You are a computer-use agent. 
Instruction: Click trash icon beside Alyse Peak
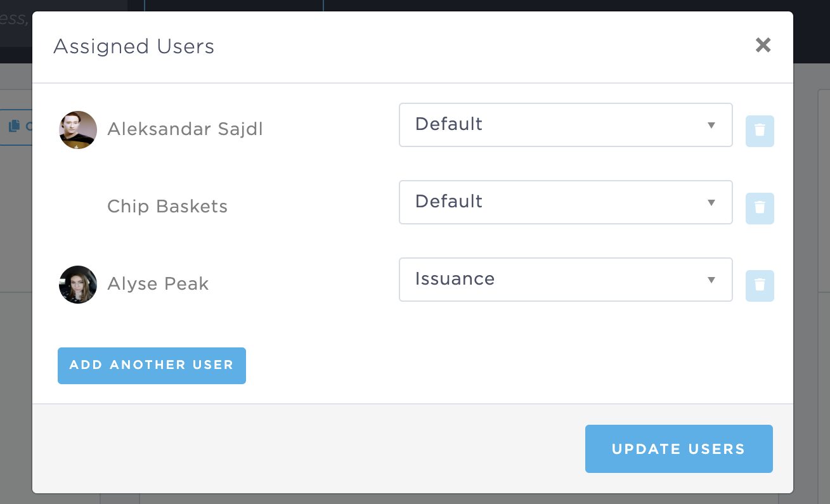pyautogui.click(x=760, y=285)
